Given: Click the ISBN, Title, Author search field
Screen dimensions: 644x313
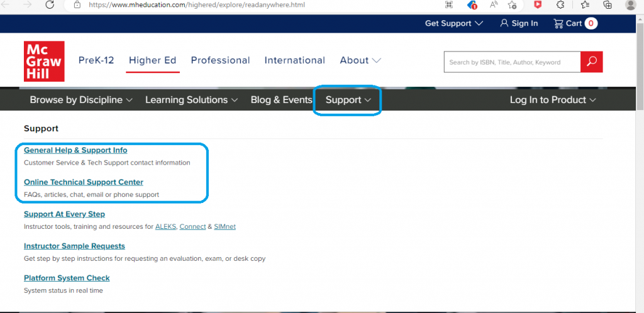Looking at the screenshot, I should (x=511, y=62).
